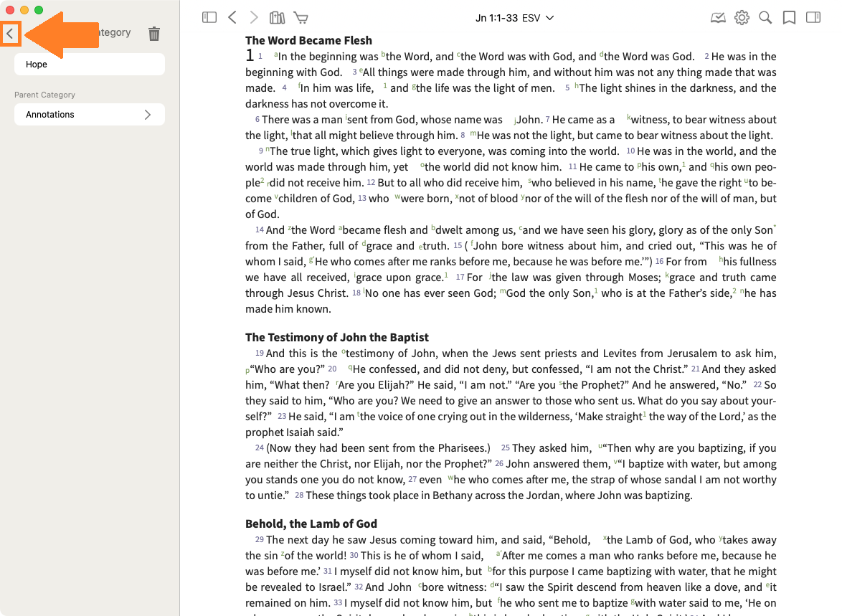
Task: Open the settings gear
Action: pyautogui.click(x=742, y=18)
